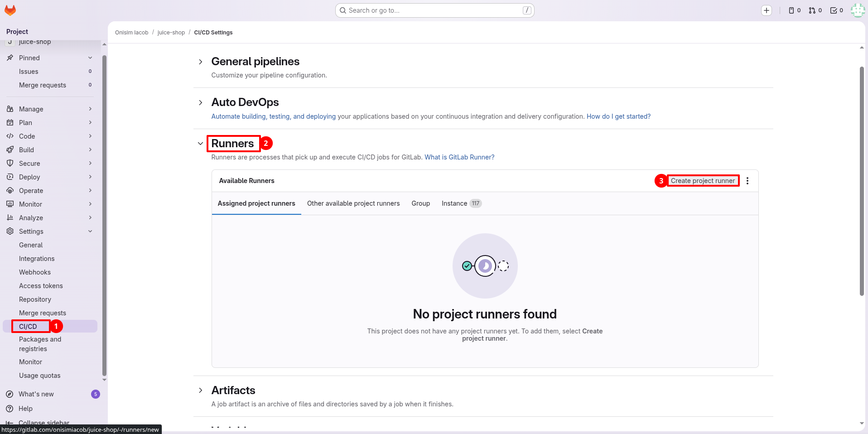Viewport: 868px width, 434px height.
Task: Expand the Auto DevOps section
Action: (x=201, y=103)
